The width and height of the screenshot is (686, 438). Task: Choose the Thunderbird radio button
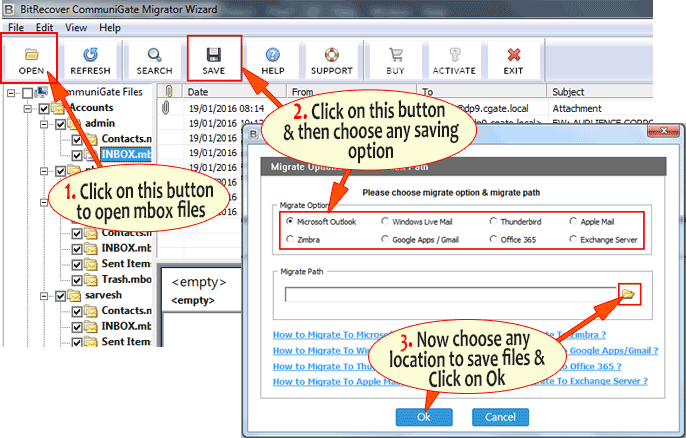pyautogui.click(x=494, y=221)
